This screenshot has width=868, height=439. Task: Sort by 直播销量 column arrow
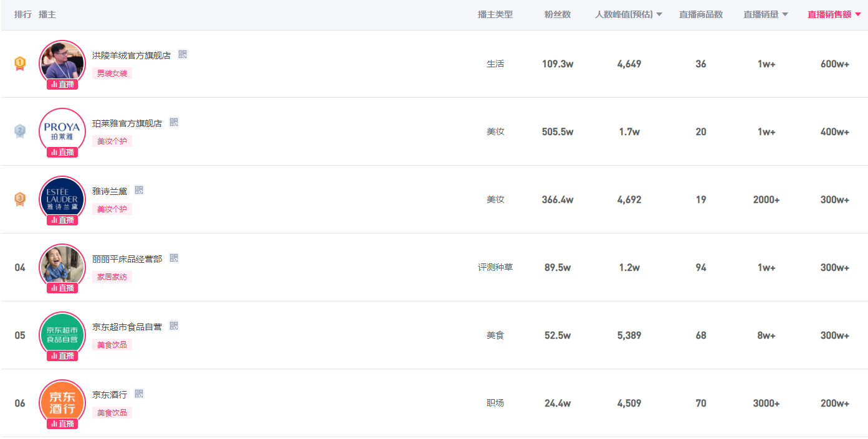pyautogui.click(x=785, y=15)
